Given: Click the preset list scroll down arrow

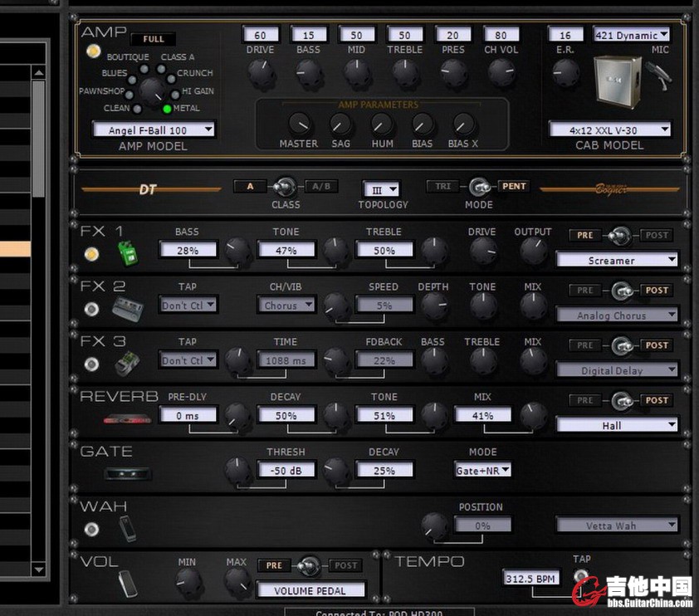Looking at the screenshot, I should tap(39, 570).
